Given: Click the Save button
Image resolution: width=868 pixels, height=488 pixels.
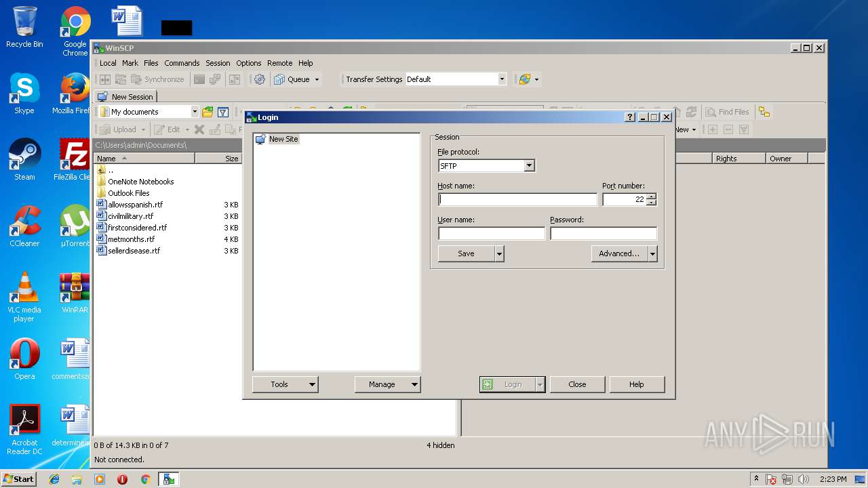Looking at the screenshot, I should 467,253.
